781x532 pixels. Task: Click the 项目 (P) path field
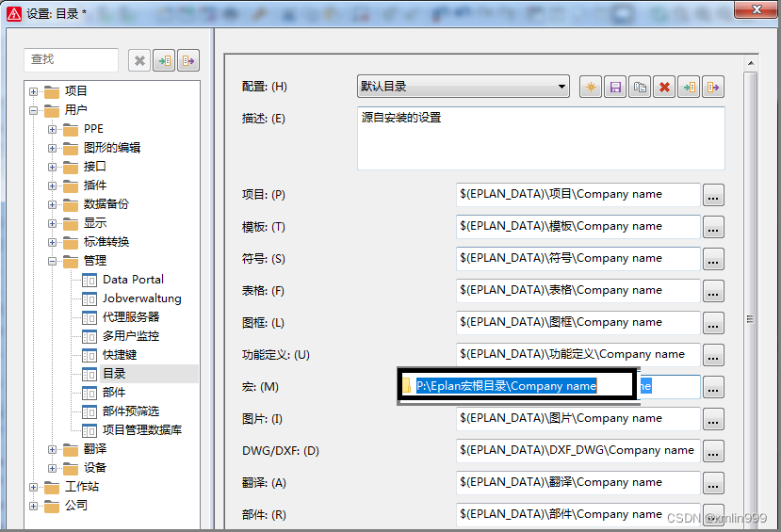click(x=578, y=195)
